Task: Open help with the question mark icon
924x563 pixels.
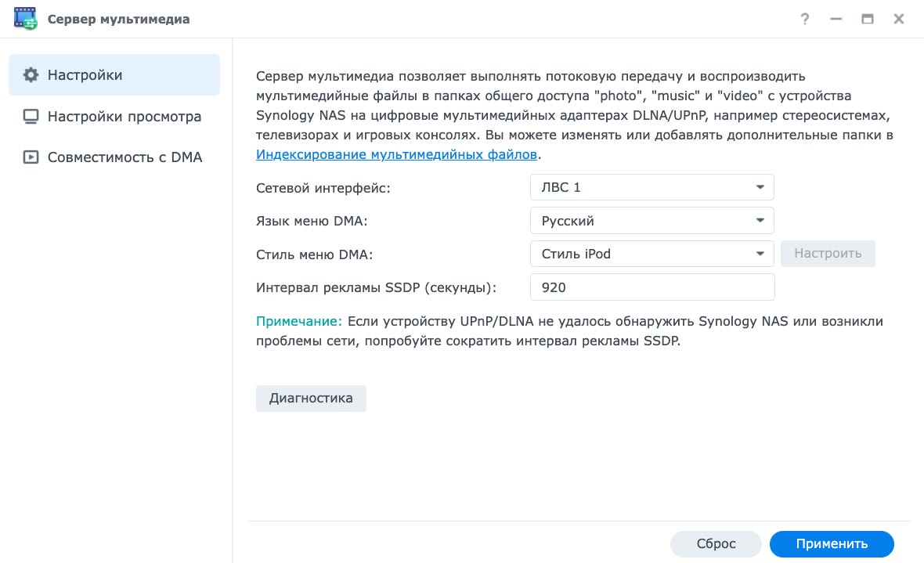Action: 804,19
